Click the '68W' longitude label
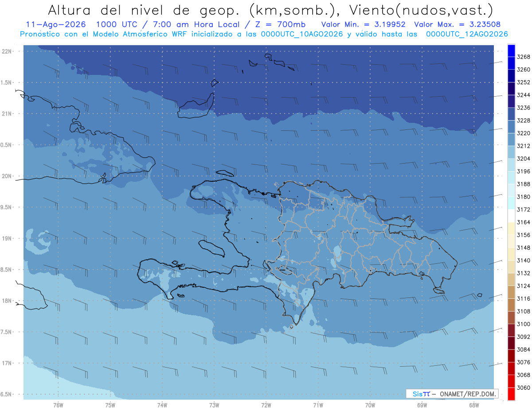Screen dimensions: 532x411 [x=474, y=405]
